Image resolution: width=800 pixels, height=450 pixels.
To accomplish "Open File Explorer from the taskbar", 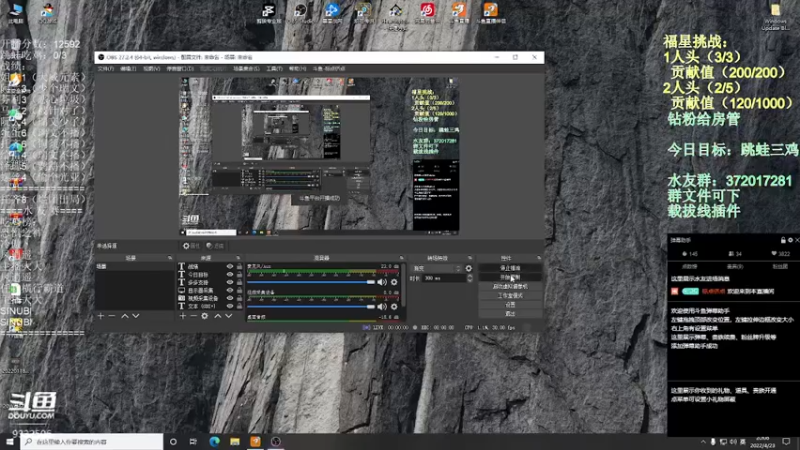I will tap(235, 442).
